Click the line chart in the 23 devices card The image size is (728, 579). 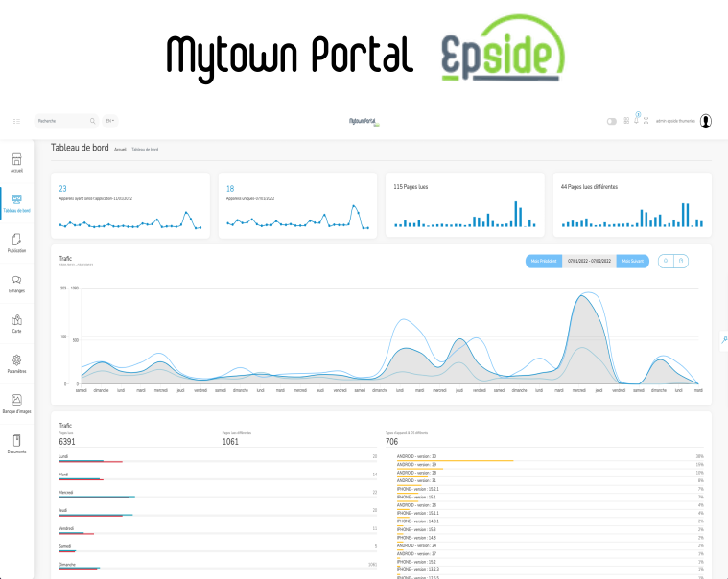(x=130, y=220)
